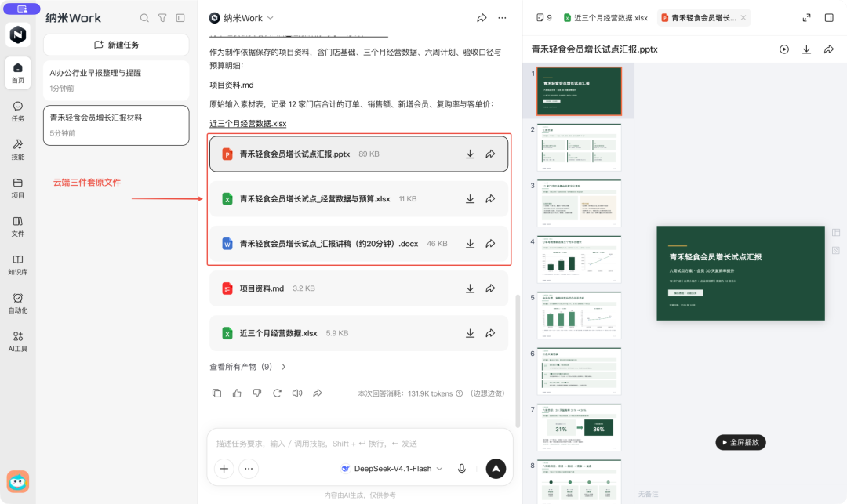This screenshot has height=504, width=847.
Task: Open the 项目 projects sidebar item
Action: (x=18, y=188)
